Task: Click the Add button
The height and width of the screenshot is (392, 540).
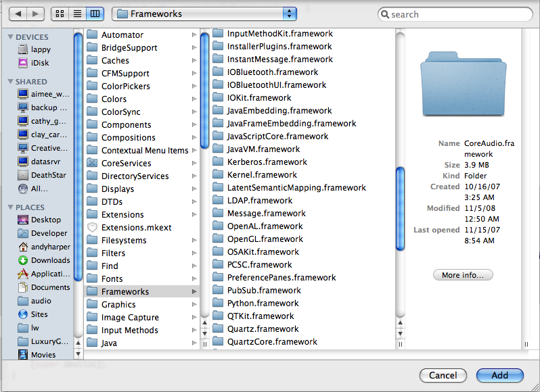Action: pyautogui.click(x=499, y=375)
